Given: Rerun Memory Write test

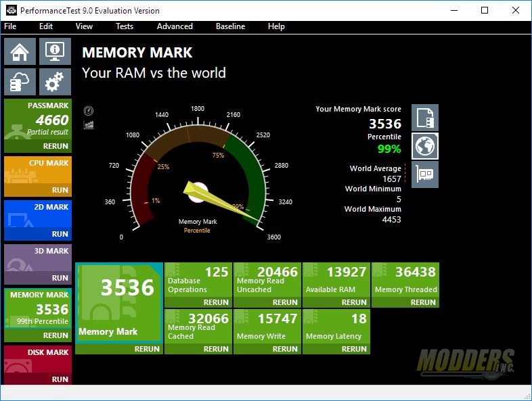Looking at the screenshot, I should pyautogui.click(x=285, y=349).
